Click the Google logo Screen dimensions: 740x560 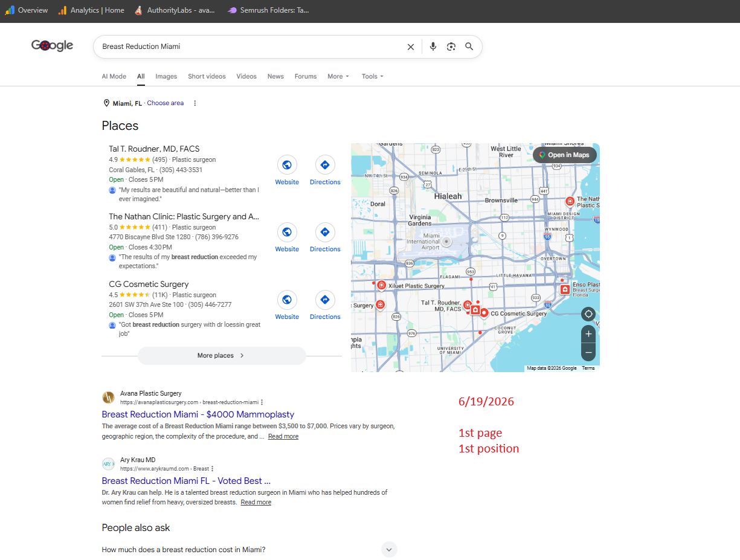(53, 45)
